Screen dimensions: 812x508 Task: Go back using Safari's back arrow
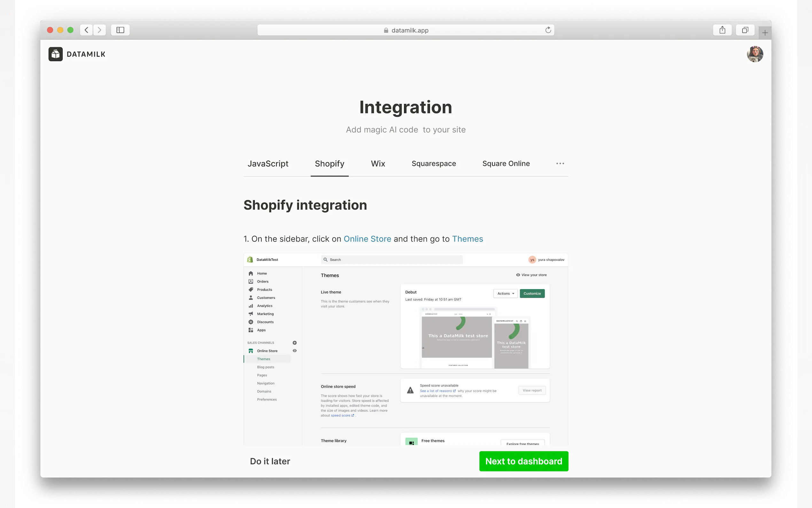[86, 30]
